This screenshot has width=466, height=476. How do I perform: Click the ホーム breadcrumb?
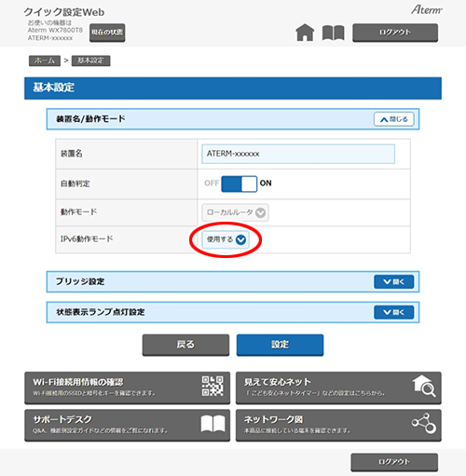coord(45,61)
